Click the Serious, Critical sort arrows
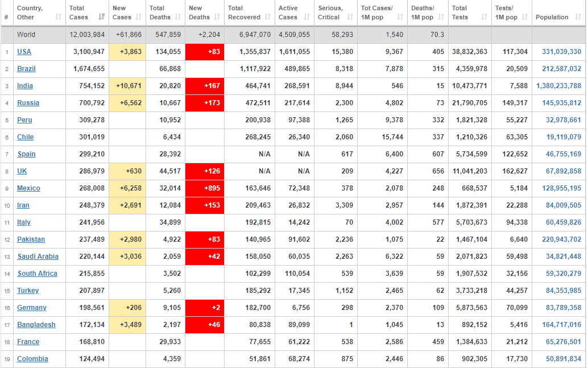 [350, 17]
